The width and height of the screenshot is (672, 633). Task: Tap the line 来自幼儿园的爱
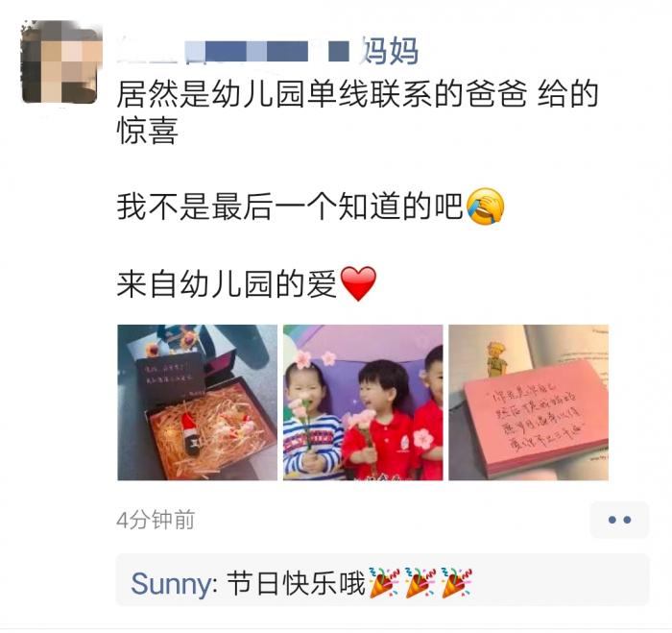(228, 284)
